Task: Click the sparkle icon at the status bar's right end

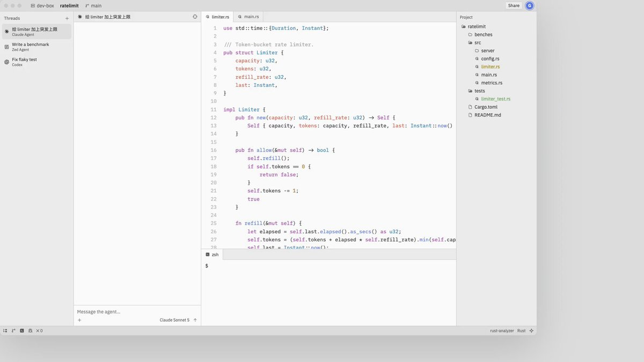Action: (531, 331)
